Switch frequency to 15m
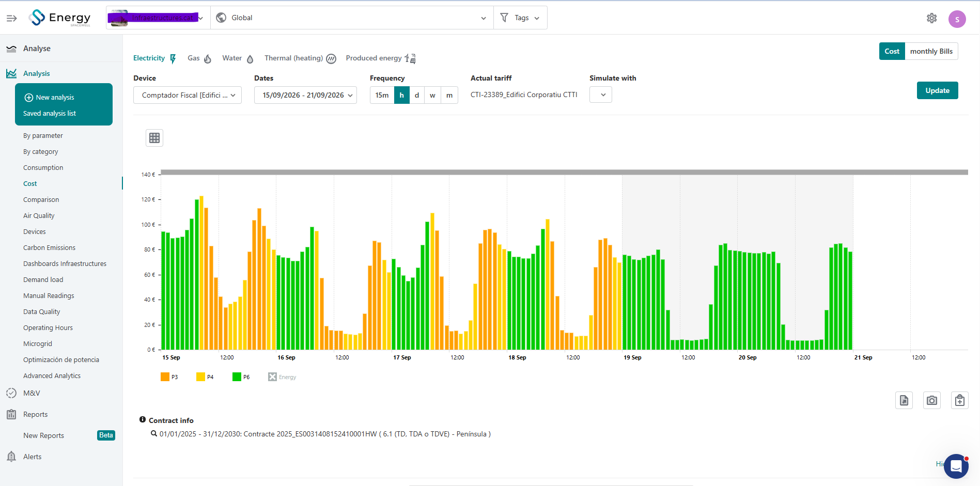This screenshot has height=486, width=980. tap(382, 95)
